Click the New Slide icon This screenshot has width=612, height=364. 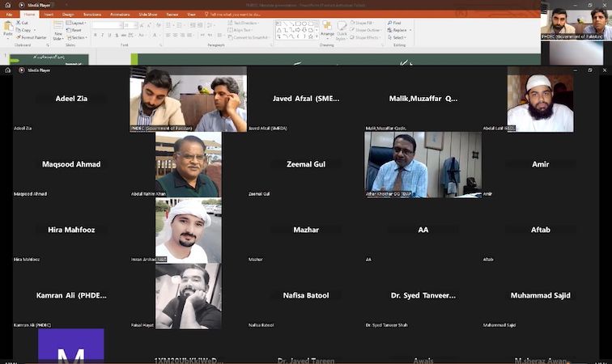pos(57,28)
